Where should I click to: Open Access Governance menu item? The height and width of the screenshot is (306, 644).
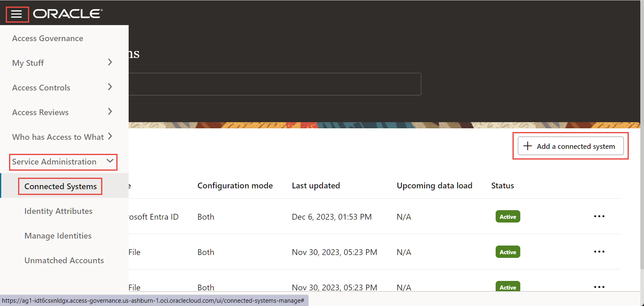[x=48, y=38]
